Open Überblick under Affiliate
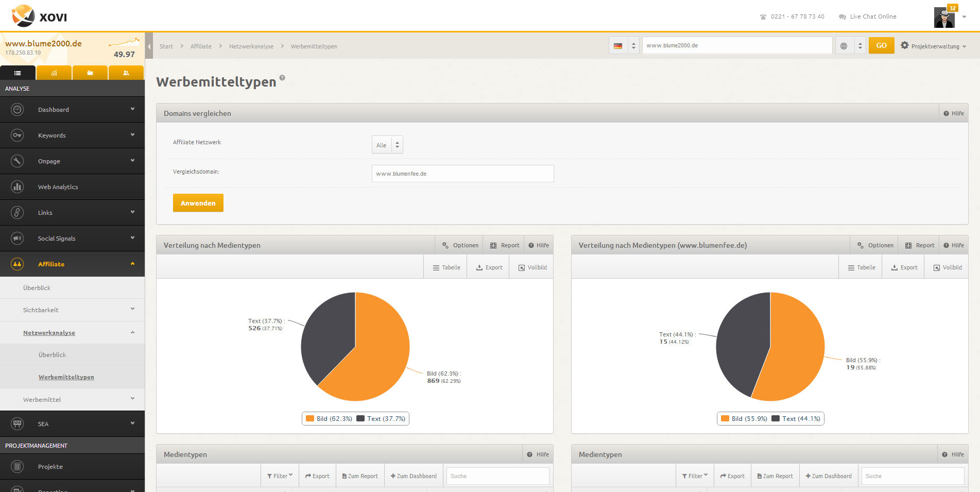Viewport: 980px width, 492px height. click(x=37, y=288)
